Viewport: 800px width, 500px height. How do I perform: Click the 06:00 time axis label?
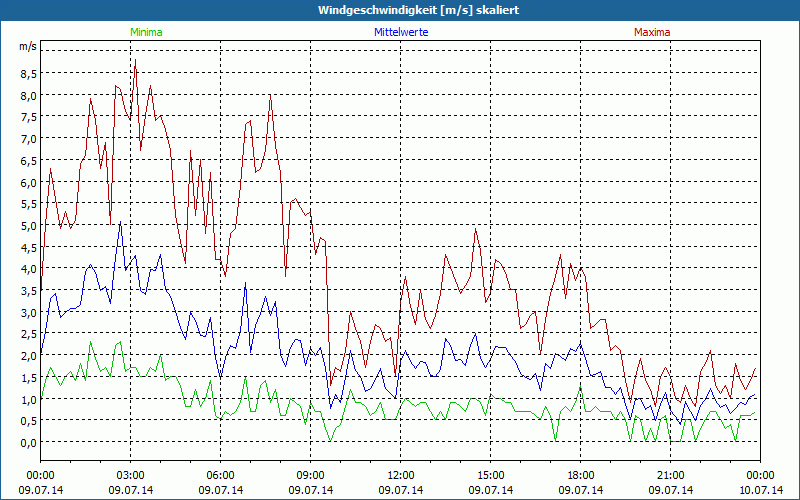[220, 476]
